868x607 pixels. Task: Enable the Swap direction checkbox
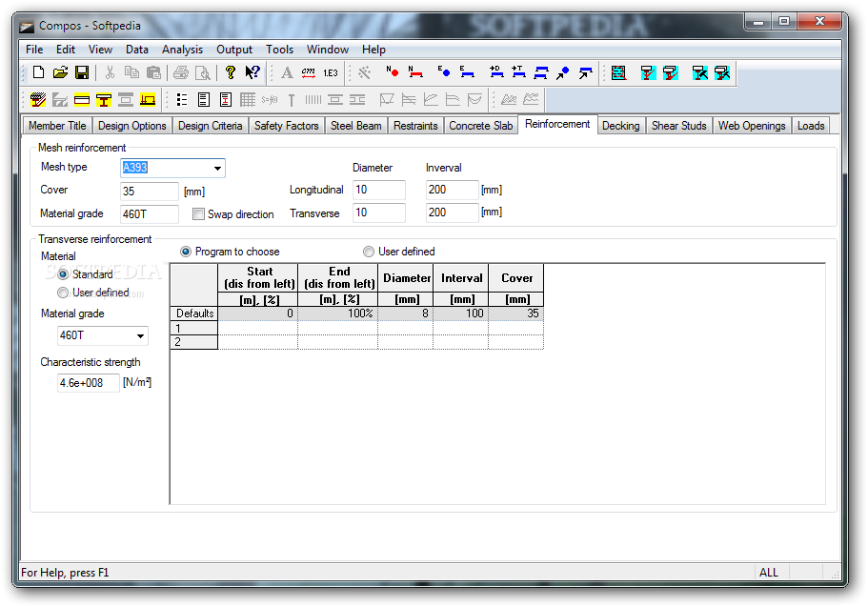[x=198, y=214]
